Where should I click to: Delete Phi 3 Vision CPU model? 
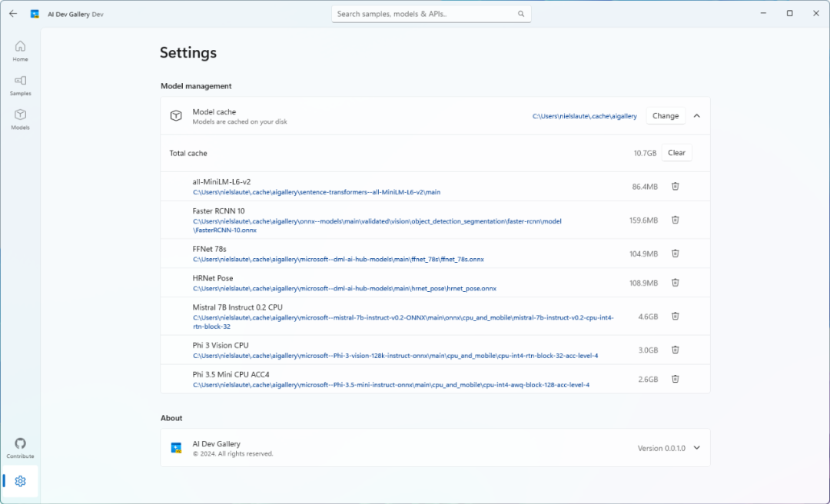tap(675, 350)
